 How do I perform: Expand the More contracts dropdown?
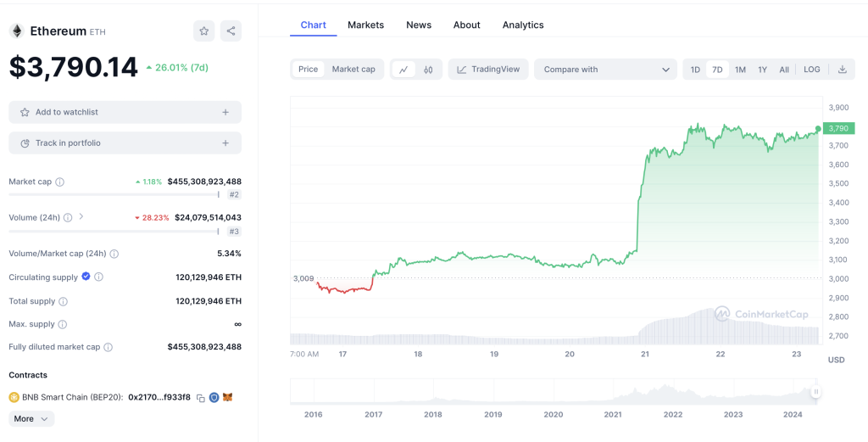[x=31, y=419]
